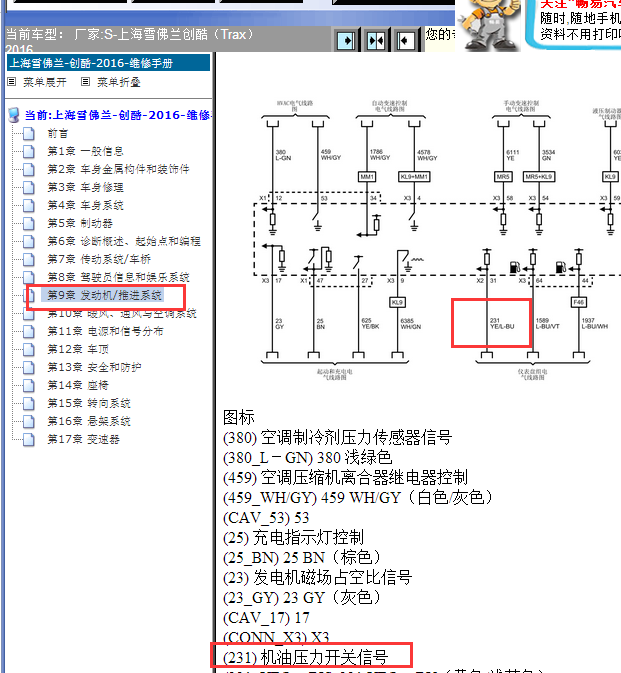Open 第1章 一般信息

[85, 151]
